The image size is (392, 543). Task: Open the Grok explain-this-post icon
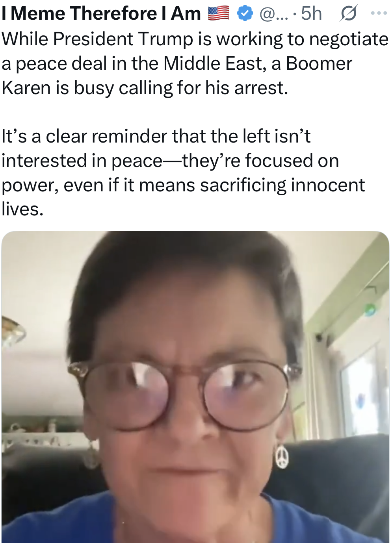click(x=348, y=13)
